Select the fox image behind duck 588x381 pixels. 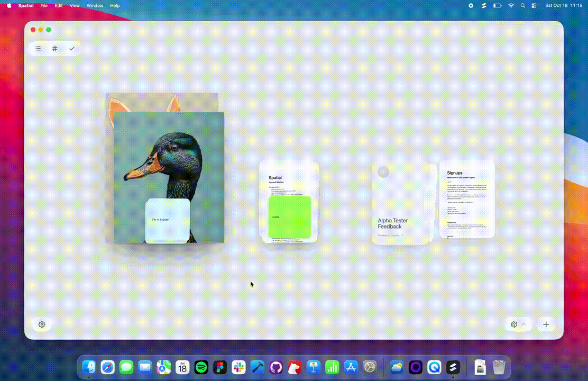click(x=162, y=102)
